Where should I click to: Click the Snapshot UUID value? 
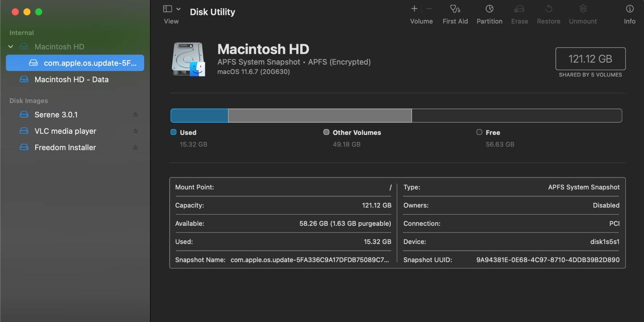(548, 260)
